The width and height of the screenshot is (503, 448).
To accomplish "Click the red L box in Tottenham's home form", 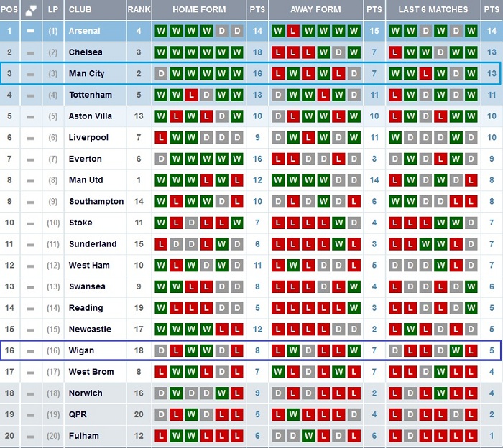I will click(x=192, y=95).
